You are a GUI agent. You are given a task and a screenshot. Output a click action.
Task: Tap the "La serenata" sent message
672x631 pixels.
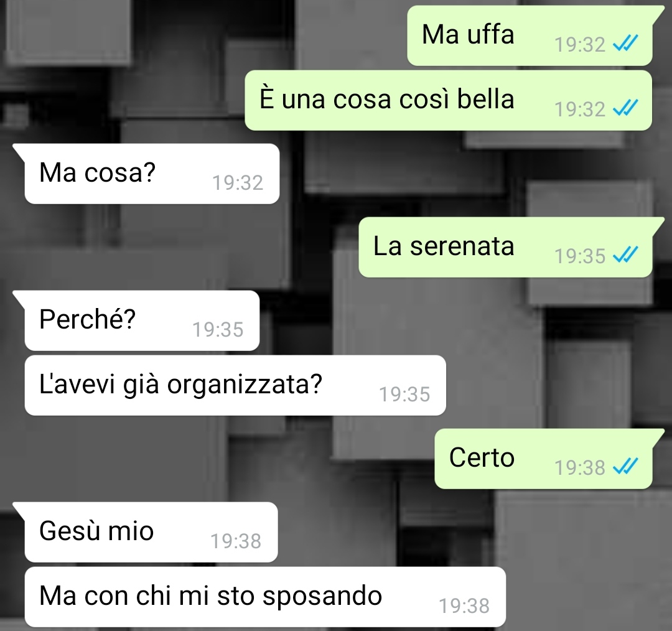point(505,247)
